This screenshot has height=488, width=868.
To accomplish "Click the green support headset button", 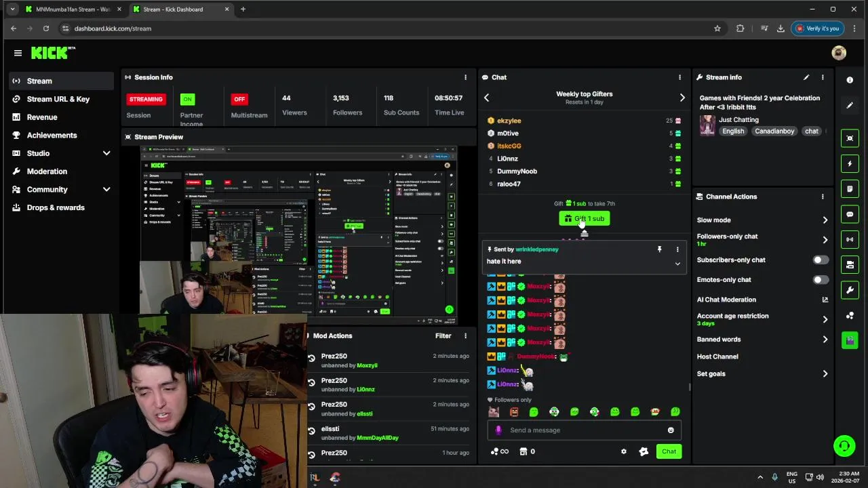I will click(844, 446).
